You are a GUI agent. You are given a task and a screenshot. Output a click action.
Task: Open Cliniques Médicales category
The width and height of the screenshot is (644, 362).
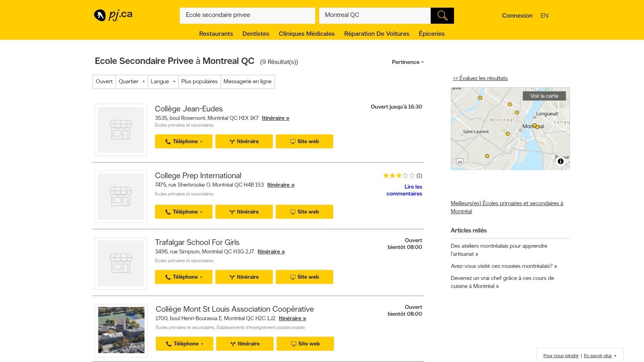(x=307, y=34)
